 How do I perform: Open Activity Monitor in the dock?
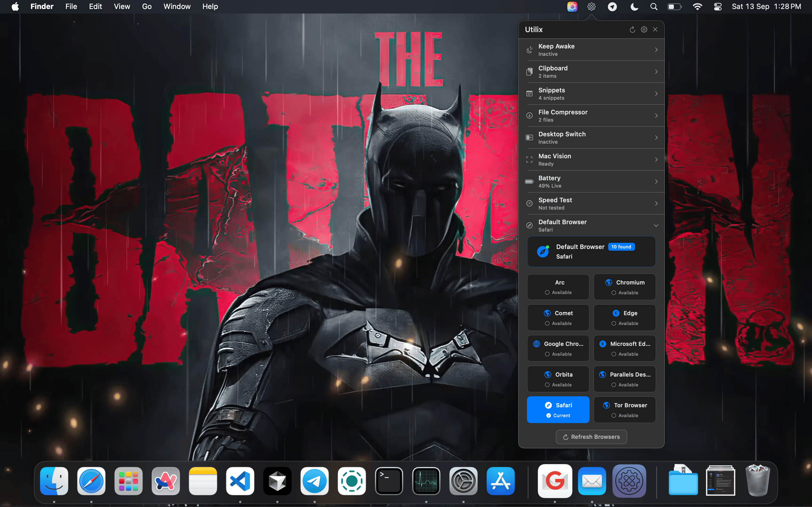pos(426,481)
